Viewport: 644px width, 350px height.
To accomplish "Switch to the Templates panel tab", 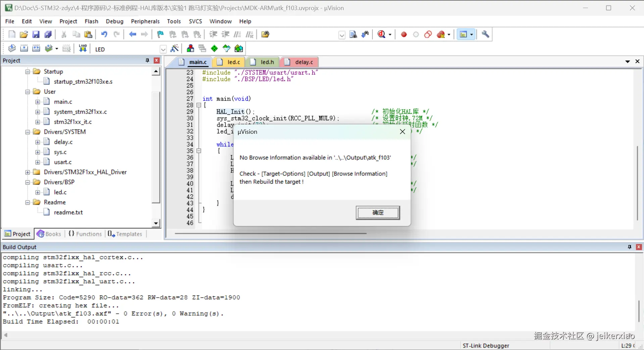I will click(x=125, y=234).
